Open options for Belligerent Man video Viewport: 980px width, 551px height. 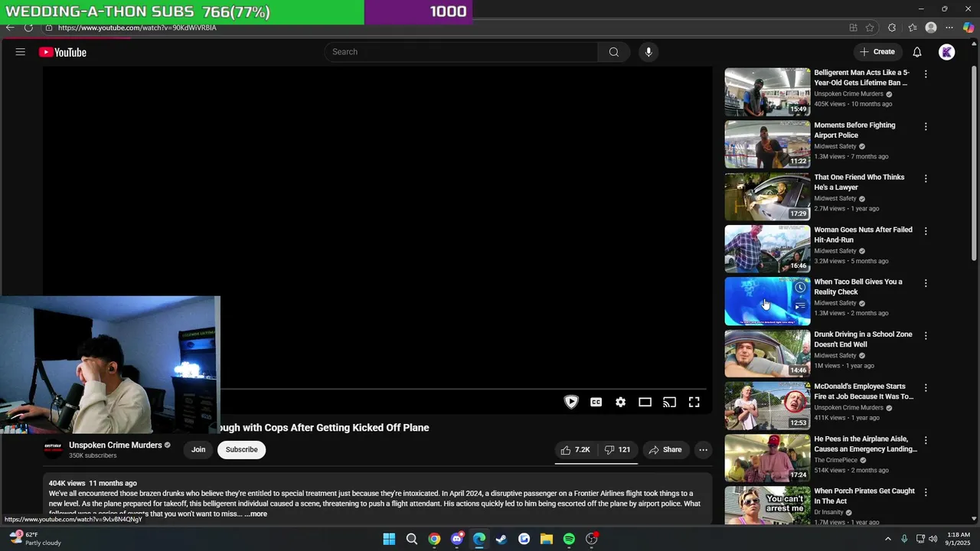(926, 74)
